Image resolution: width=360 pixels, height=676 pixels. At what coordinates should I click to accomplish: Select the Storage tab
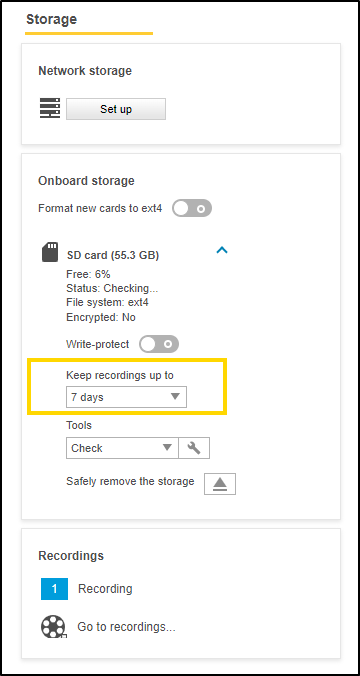[x=51, y=19]
